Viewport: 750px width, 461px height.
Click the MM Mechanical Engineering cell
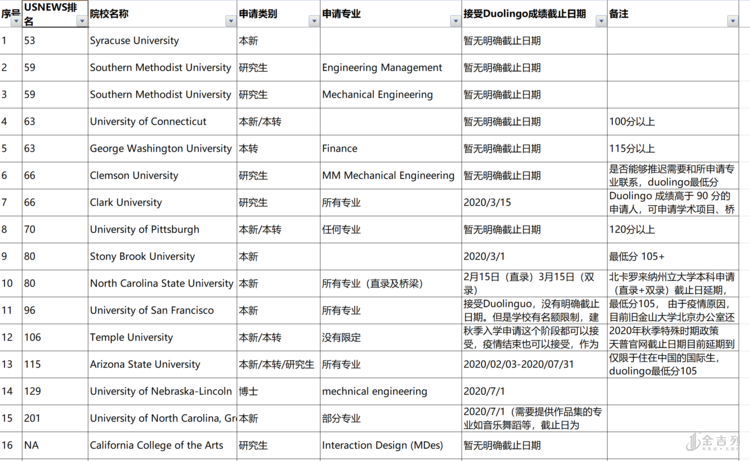387,176
